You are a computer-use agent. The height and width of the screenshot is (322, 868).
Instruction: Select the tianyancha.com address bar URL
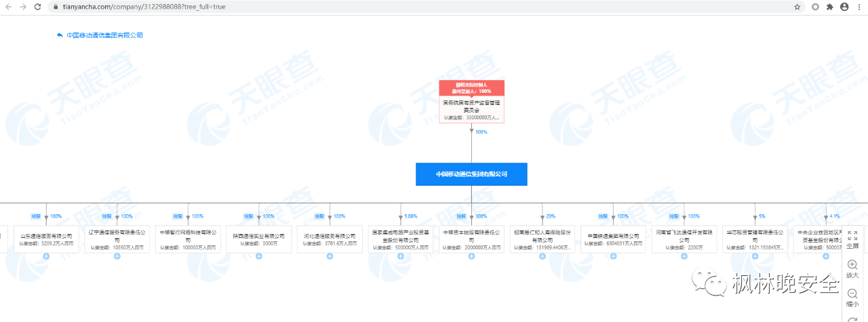pos(143,6)
